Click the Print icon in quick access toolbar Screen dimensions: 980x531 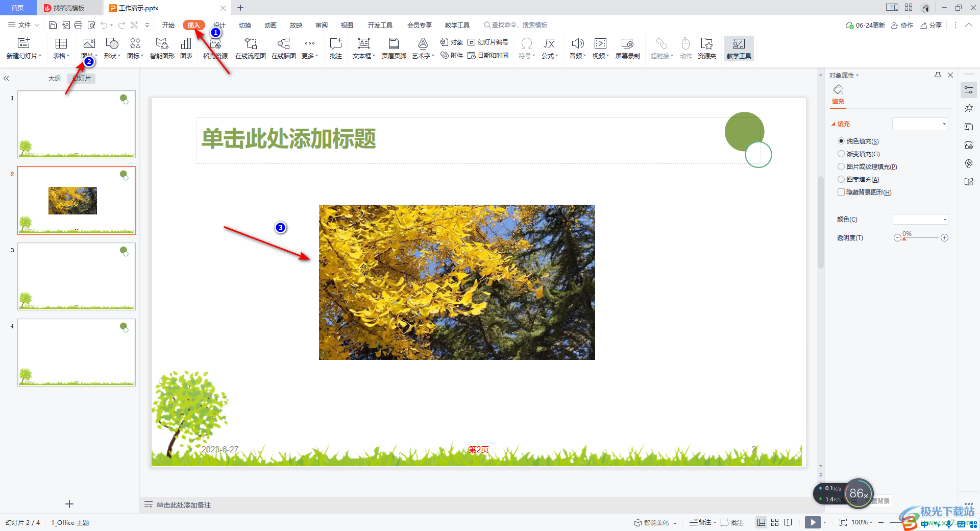(x=78, y=25)
